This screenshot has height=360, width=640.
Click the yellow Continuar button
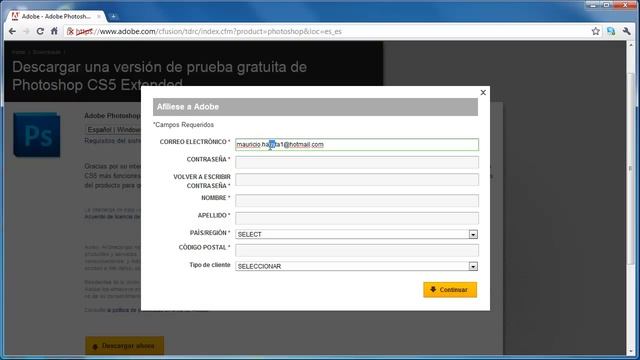[450, 290]
